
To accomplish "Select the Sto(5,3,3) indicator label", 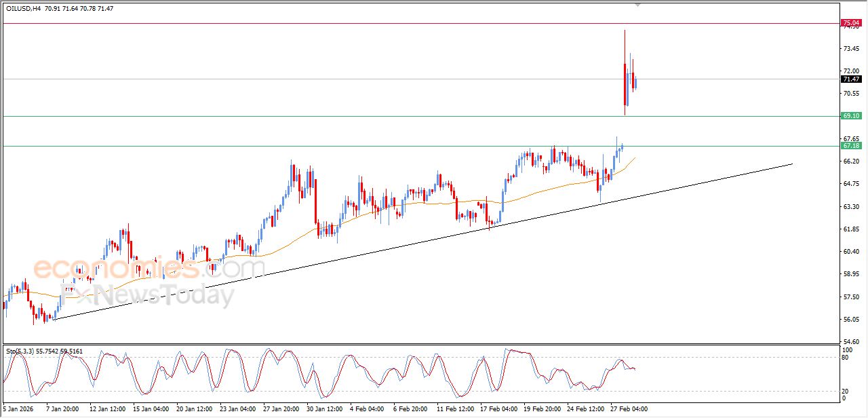I will 22,351.
